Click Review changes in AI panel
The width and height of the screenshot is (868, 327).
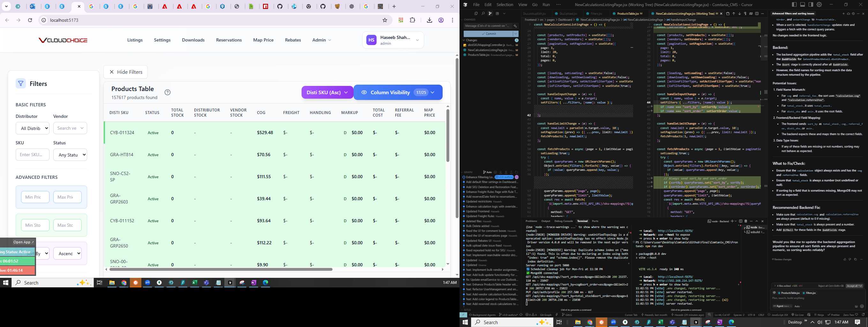tap(782, 259)
